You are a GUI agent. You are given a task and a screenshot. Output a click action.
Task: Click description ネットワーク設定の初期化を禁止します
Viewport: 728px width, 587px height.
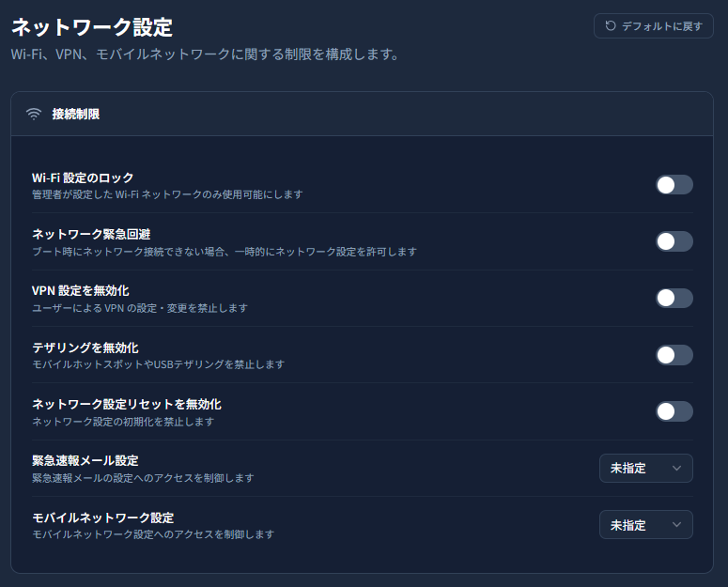pyautogui.click(x=123, y=422)
